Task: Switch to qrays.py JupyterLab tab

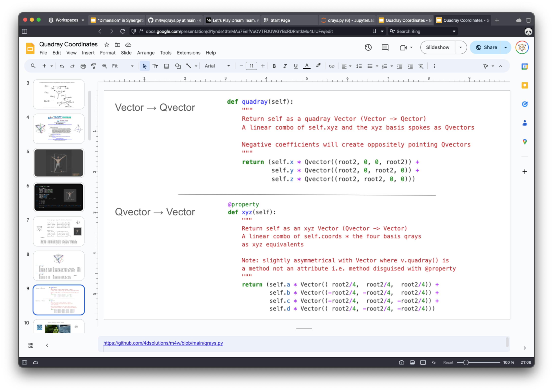Action: tap(347, 20)
